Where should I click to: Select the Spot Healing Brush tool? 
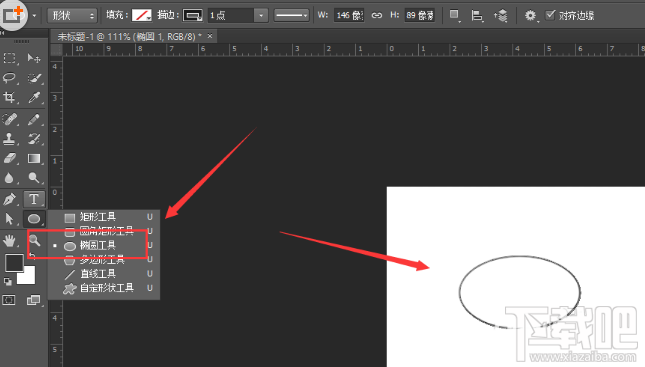coord(9,119)
